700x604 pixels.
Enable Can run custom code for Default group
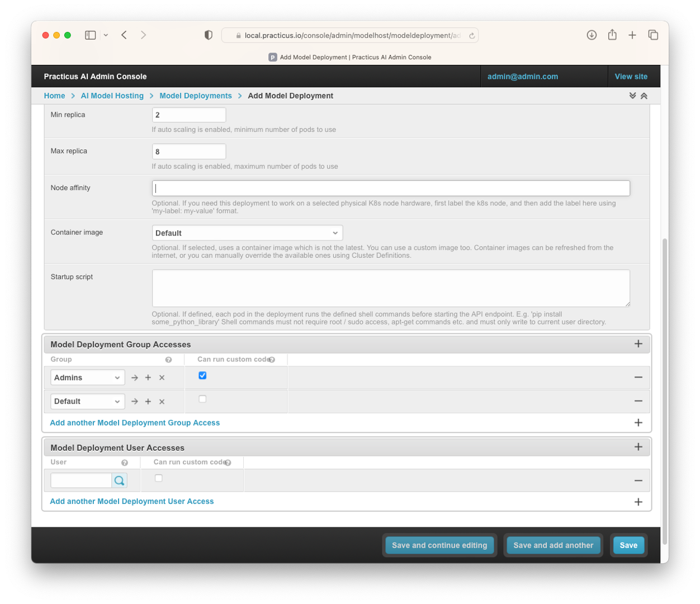point(202,399)
